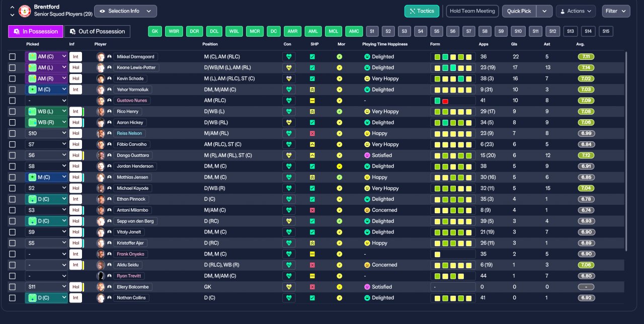Select the AMC position chip

[x=354, y=31]
